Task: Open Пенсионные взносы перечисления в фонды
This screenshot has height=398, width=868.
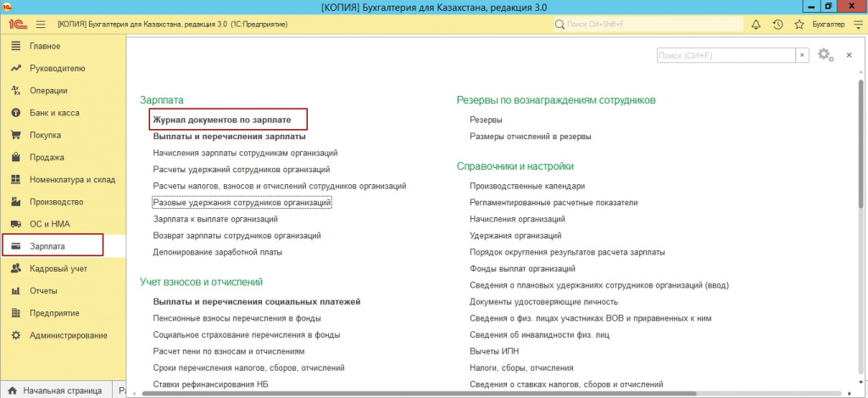Action: pyautogui.click(x=237, y=318)
